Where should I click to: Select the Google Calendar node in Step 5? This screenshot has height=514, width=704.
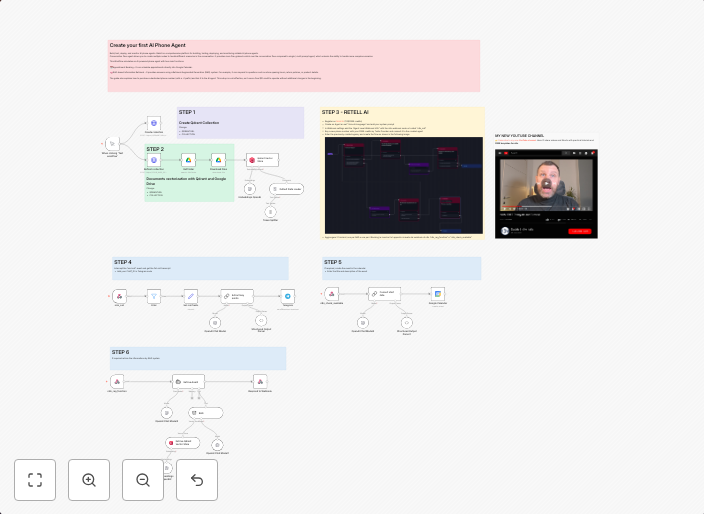pyautogui.click(x=438, y=294)
